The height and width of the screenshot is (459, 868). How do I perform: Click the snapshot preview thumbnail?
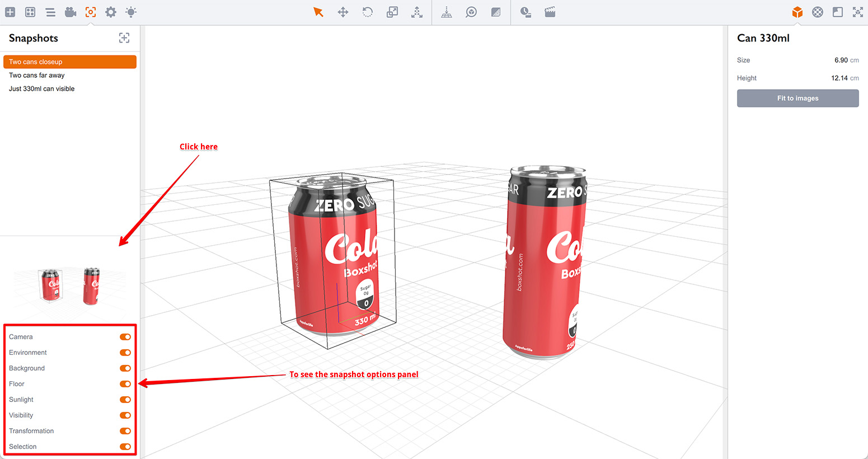(x=70, y=285)
